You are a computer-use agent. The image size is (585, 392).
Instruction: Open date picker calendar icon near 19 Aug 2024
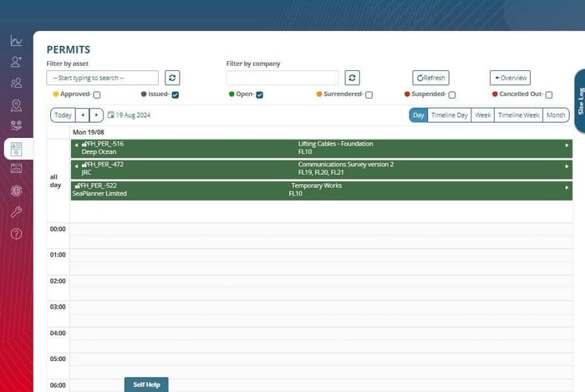coord(111,115)
